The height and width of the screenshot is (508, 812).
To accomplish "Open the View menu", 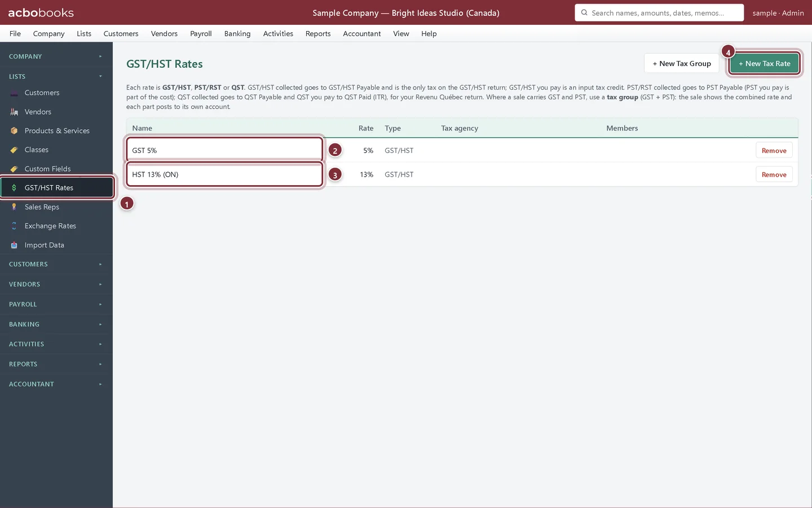I will pos(401,33).
